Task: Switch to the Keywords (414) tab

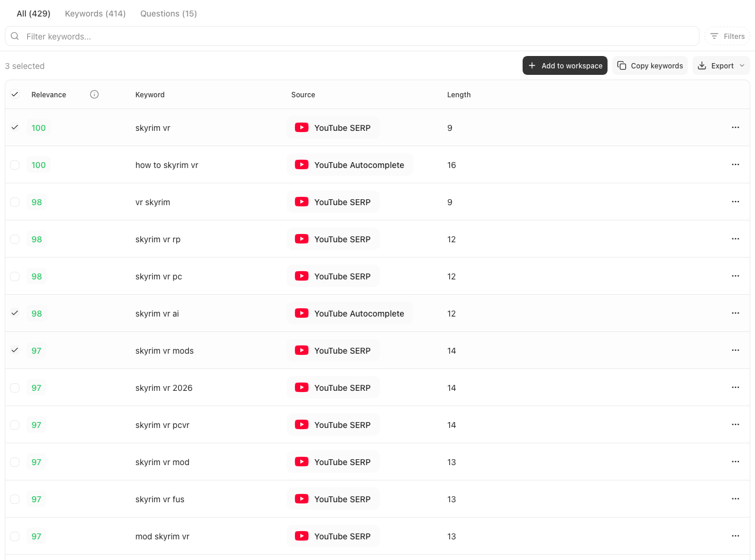Action: click(x=95, y=14)
